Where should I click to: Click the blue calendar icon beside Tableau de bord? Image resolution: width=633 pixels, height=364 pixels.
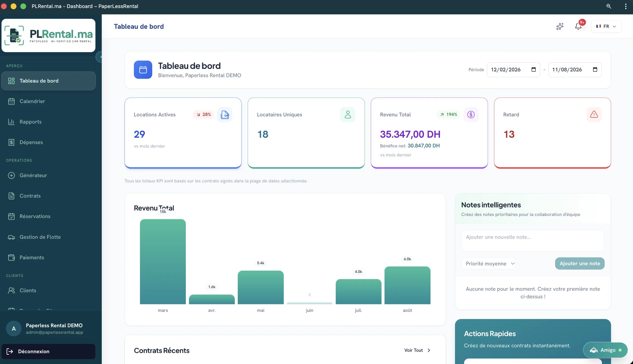pyautogui.click(x=143, y=70)
